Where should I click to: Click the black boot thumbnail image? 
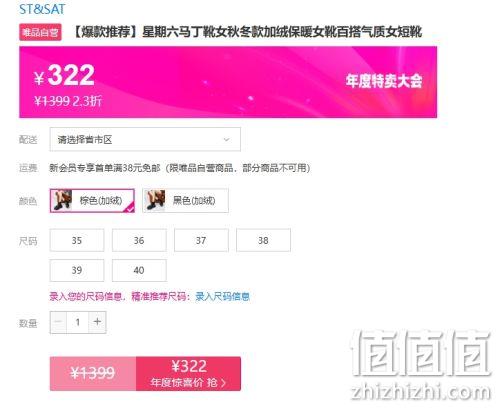[155, 200]
